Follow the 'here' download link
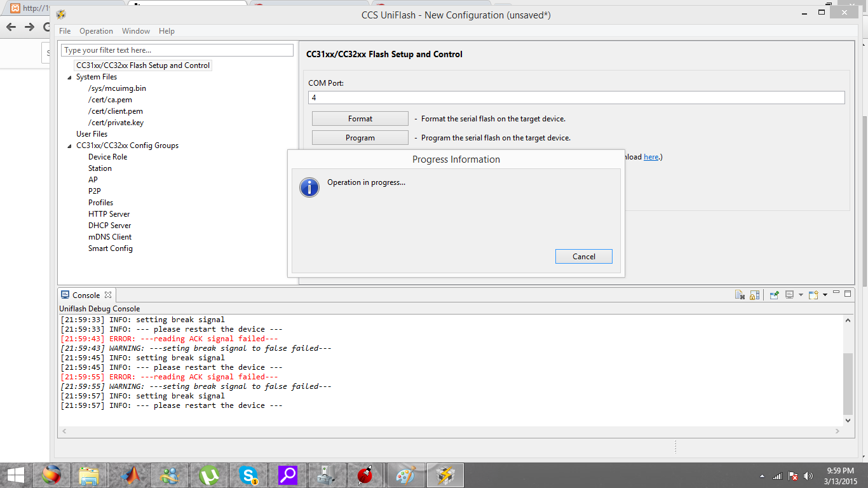Image resolution: width=868 pixels, height=488 pixels. 651,157
